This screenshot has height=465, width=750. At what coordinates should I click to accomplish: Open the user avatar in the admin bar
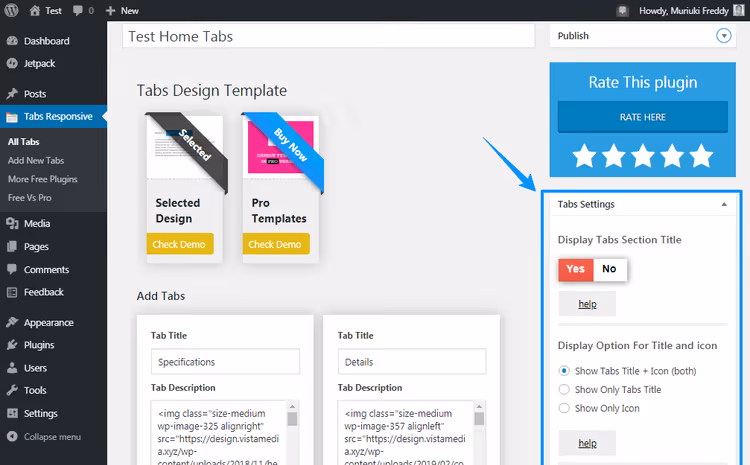pos(739,10)
